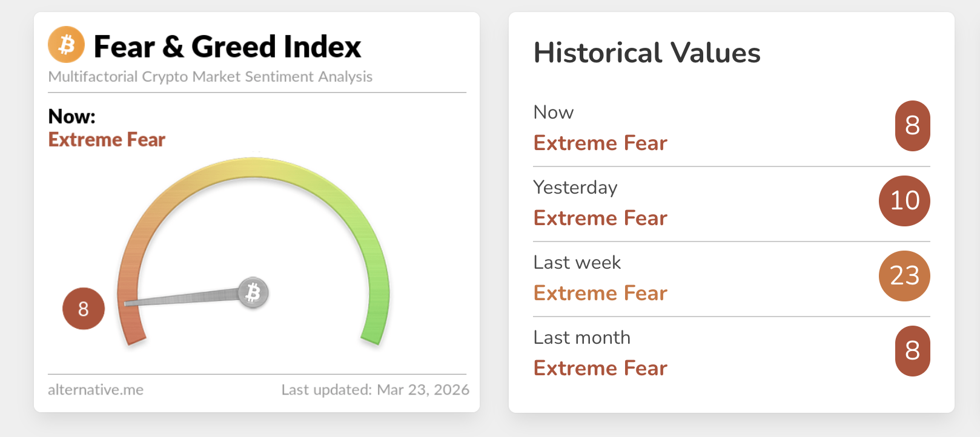Click the yellow top of gauge arc
This screenshot has height=437, width=980.
[254, 167]
